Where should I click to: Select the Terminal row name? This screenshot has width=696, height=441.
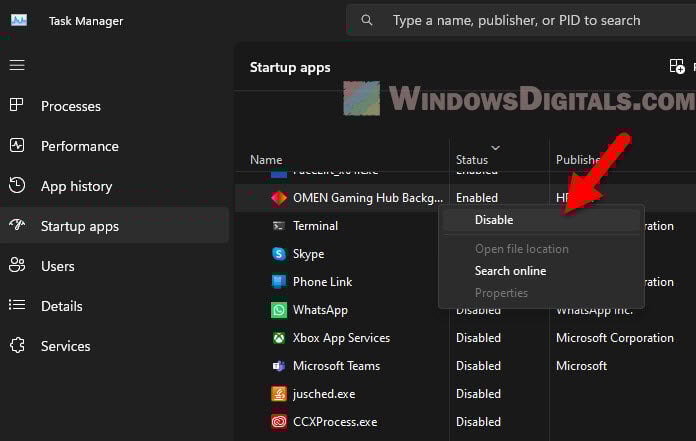click(315, 226)
